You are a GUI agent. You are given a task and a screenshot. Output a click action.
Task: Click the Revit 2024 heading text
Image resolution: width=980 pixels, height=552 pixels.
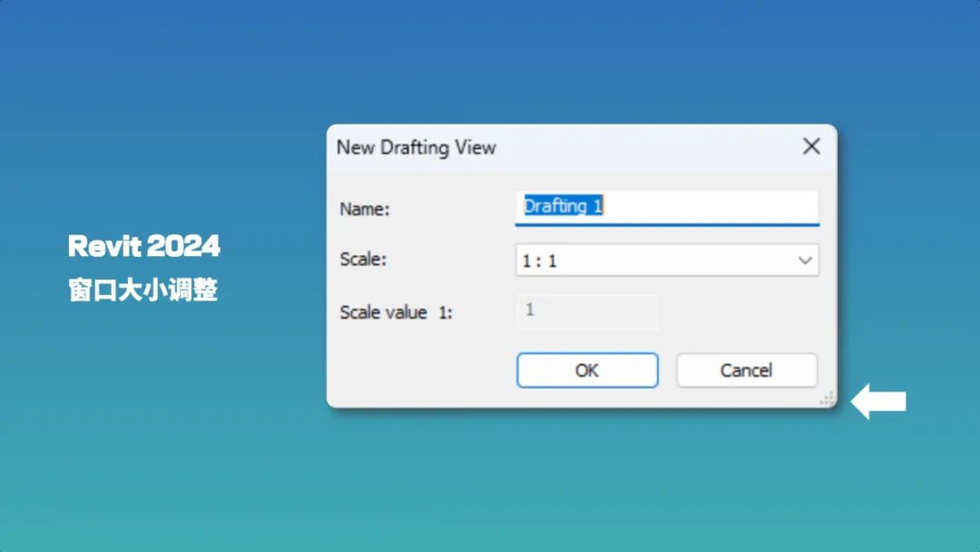click(x=143, y=246)
